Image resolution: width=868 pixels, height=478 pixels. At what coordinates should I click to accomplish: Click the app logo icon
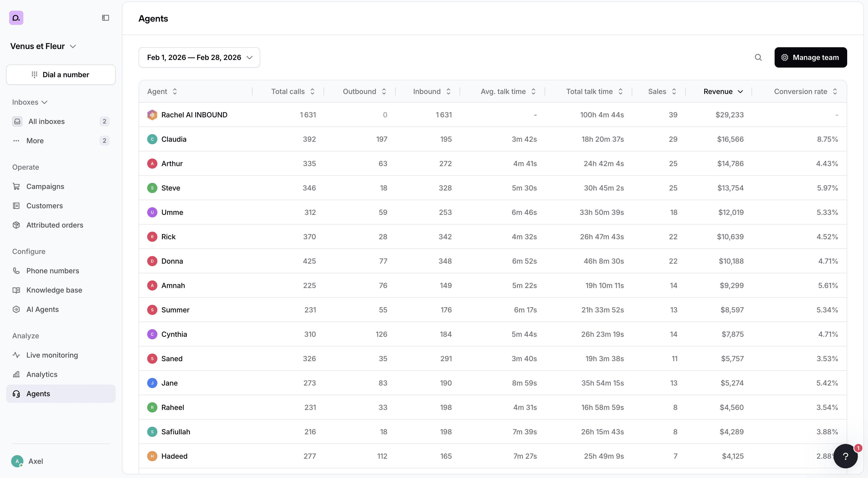(x=16, y=18)
